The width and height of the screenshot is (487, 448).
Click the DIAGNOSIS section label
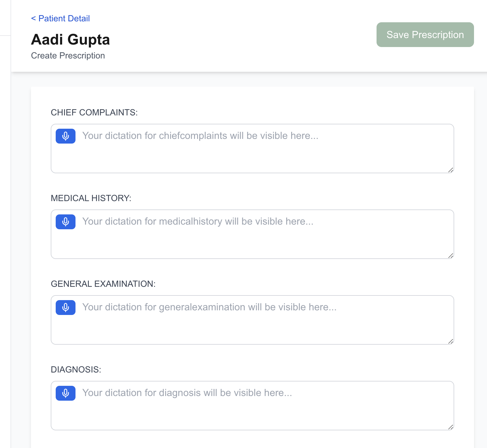coord(76,370)
